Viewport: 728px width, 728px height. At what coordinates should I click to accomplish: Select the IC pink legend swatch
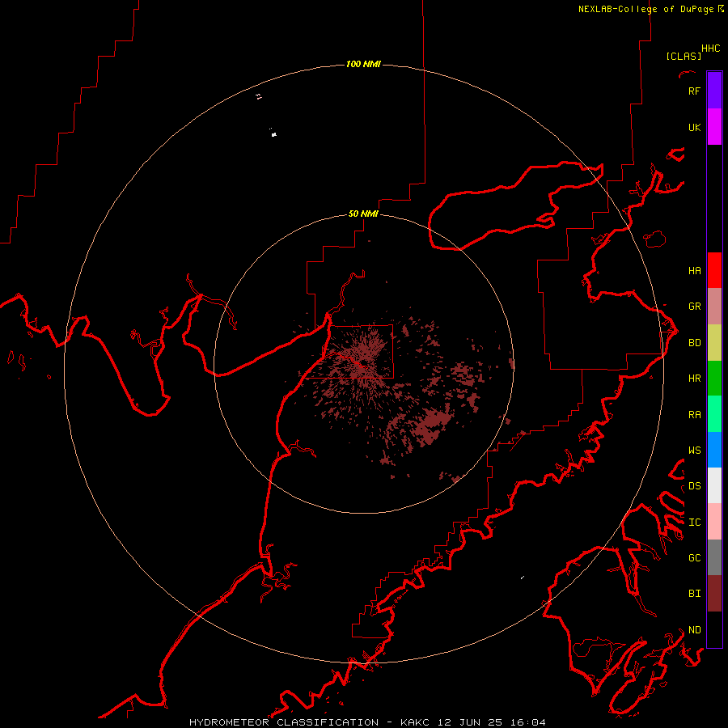point(714,522)
